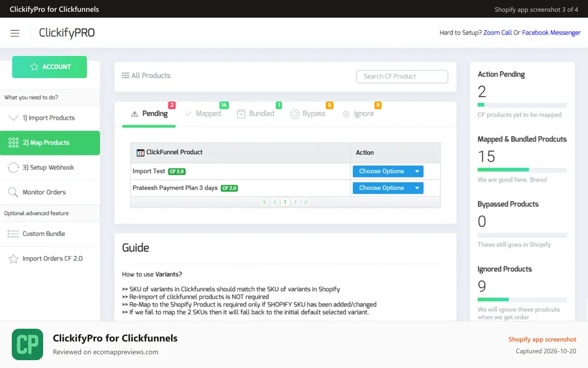Open 1) Import Products step
Viewport: 588px width, 368px height.
(x=50, y=118)
